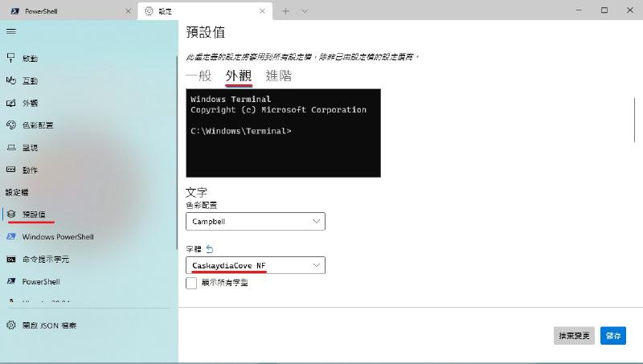Click the hamburger menu icon in the sidebar
Screen dimensions: 643x364
click(10, 31)
